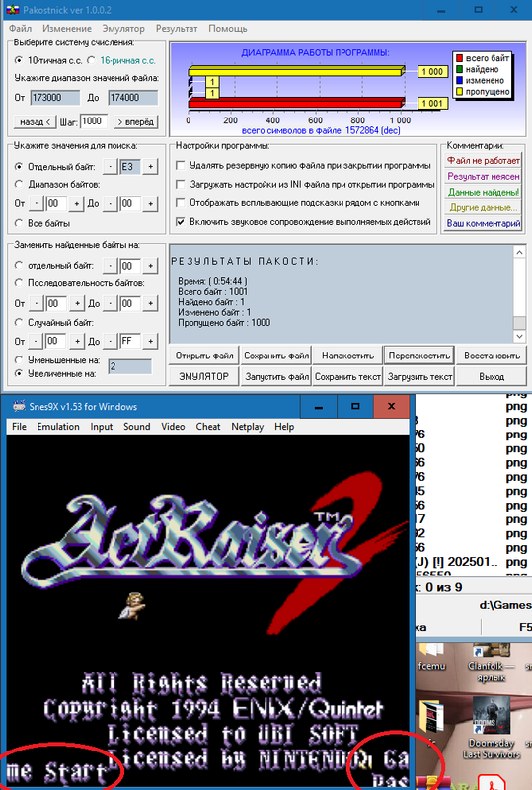Click the Шаг field showing 1000
The height and width of the screenshot is (790, 532).
pyautogui.click(x=94, y=121)
